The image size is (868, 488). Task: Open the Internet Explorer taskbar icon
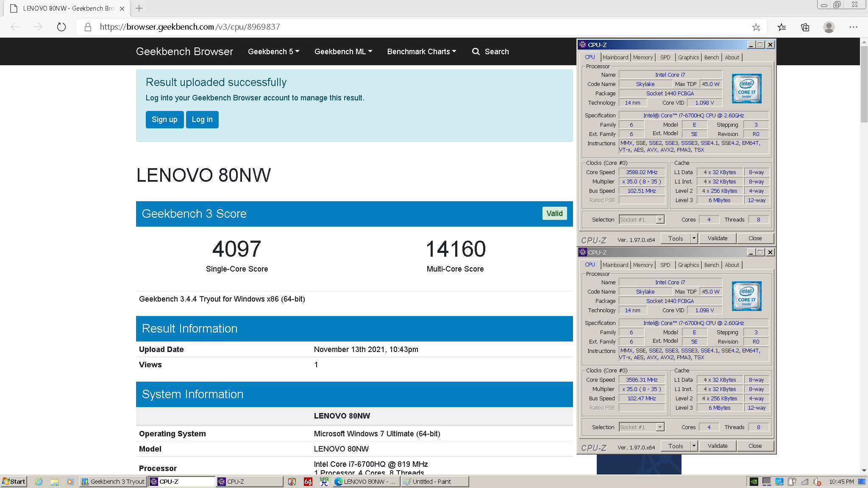[x=39, y=482]
